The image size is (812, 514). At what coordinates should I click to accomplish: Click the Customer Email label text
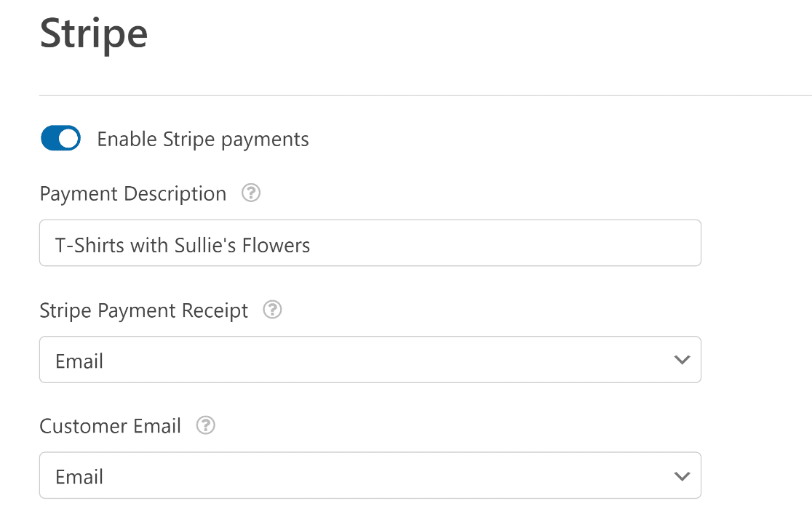[x=111, y=426]
